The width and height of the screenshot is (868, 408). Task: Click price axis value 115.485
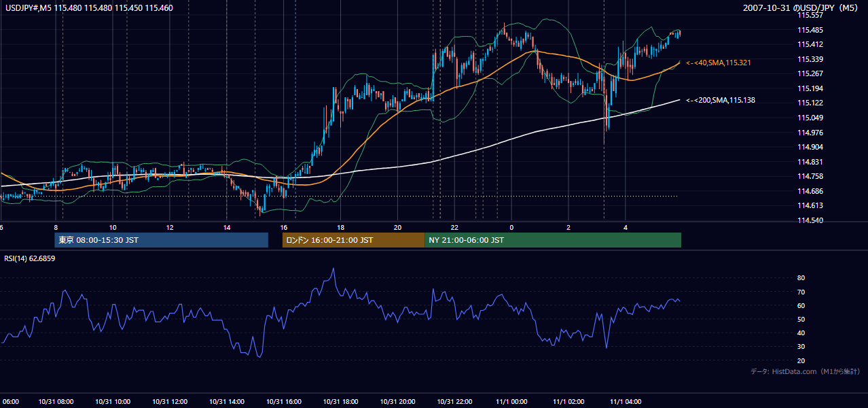tap(810, 30)
